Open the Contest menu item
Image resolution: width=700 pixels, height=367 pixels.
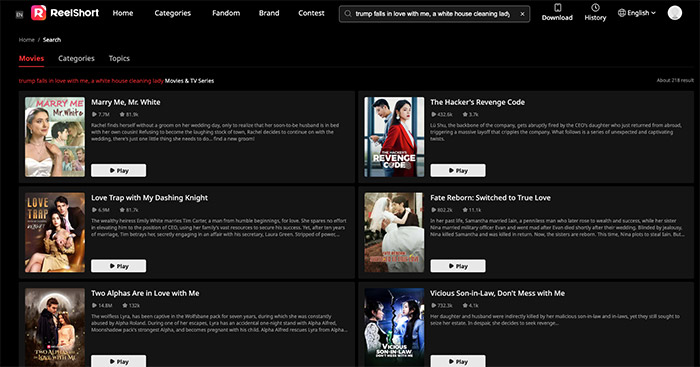point(311,13)
